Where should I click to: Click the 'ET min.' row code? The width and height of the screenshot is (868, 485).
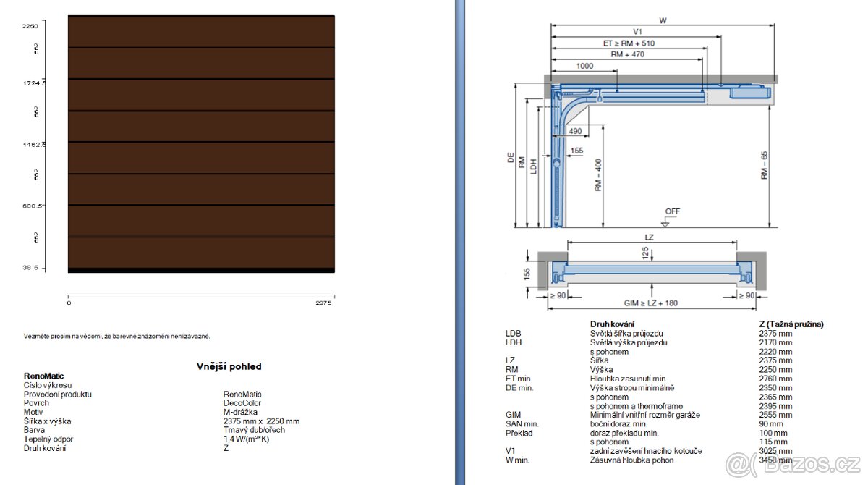[x=518, y=379]
